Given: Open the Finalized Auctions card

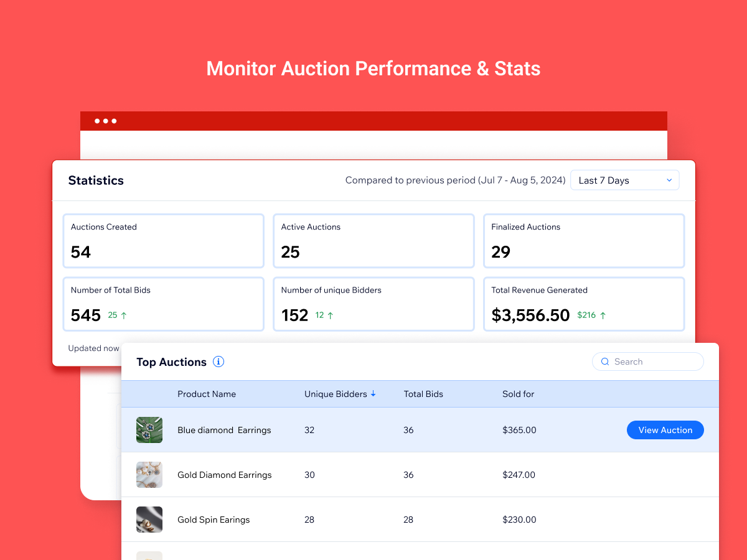Looking at the screenshot, I should (584, 241).
